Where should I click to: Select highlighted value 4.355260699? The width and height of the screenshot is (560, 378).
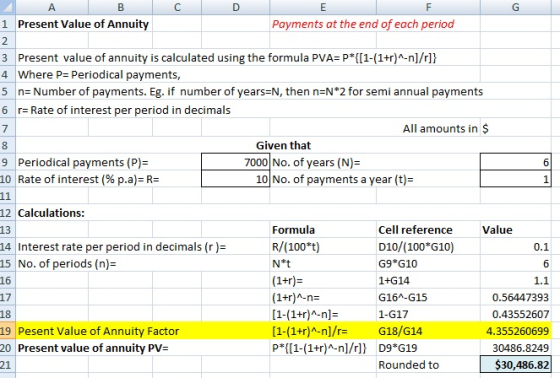point(516,331)
